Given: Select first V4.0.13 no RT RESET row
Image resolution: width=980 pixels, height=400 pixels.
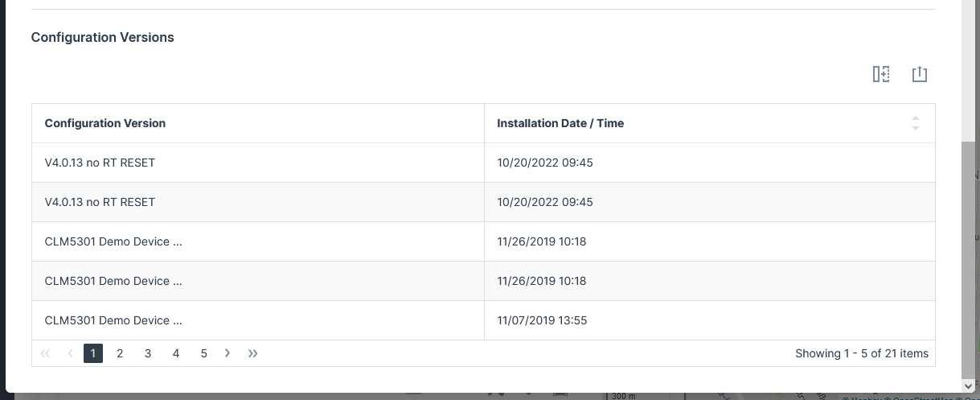Looking at the screenshot, I should click(x=100, y=163).
